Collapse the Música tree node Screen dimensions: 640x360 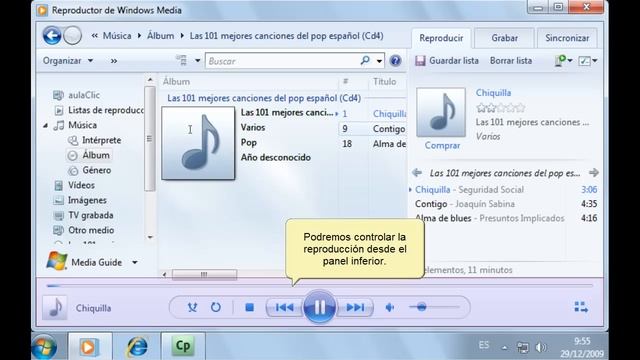click(x=46, y=125)
